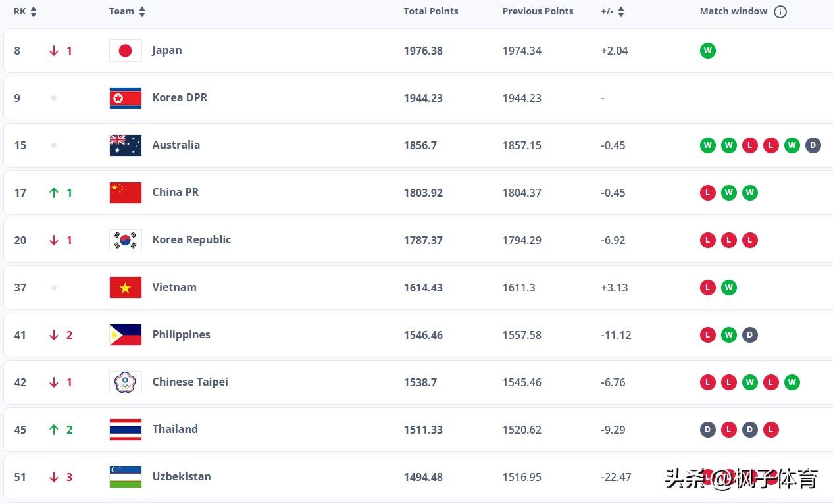Click the Australia flag icon

pos(125,145)
